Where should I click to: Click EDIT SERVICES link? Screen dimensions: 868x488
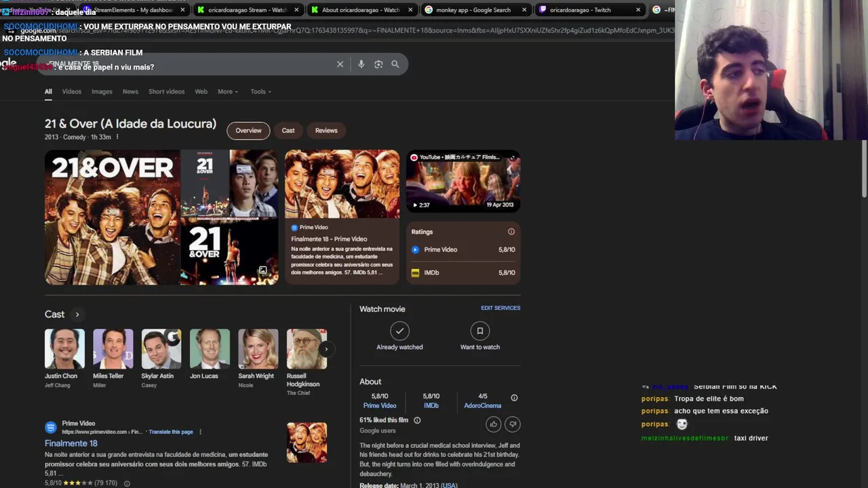click(x=500, y=308)
